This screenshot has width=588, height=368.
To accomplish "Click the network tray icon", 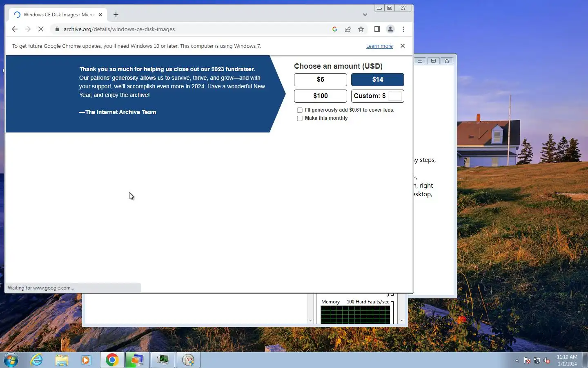I will (537, 361).
